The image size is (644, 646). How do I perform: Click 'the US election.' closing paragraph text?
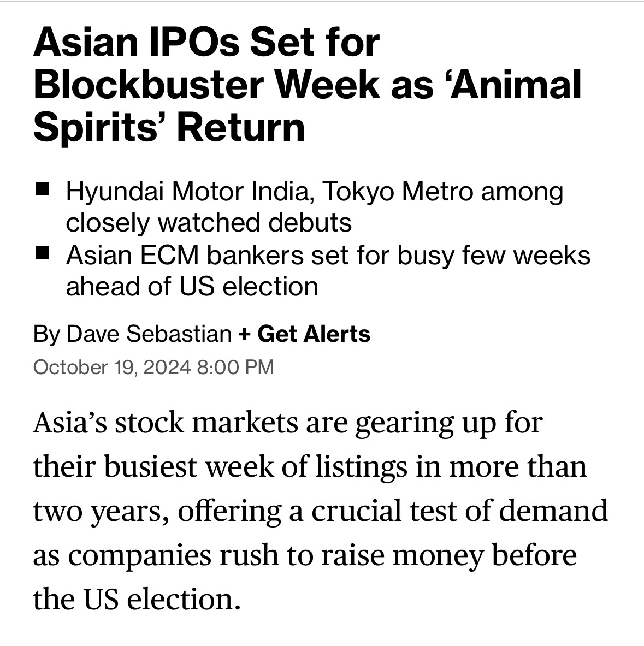(137, 600)
